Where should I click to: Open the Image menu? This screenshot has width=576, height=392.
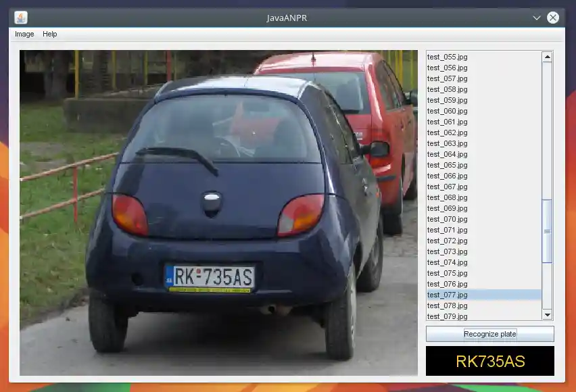click(24, 34)
